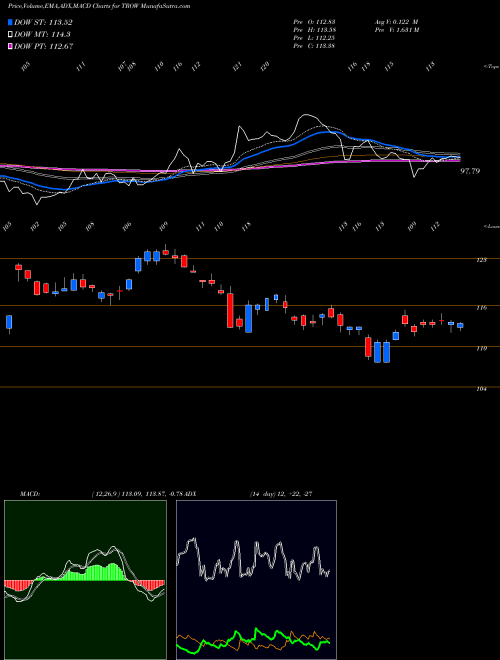Click the 'Pre H: 113.58' high value
The image size is (500, 660).
[x=314, y=30]
